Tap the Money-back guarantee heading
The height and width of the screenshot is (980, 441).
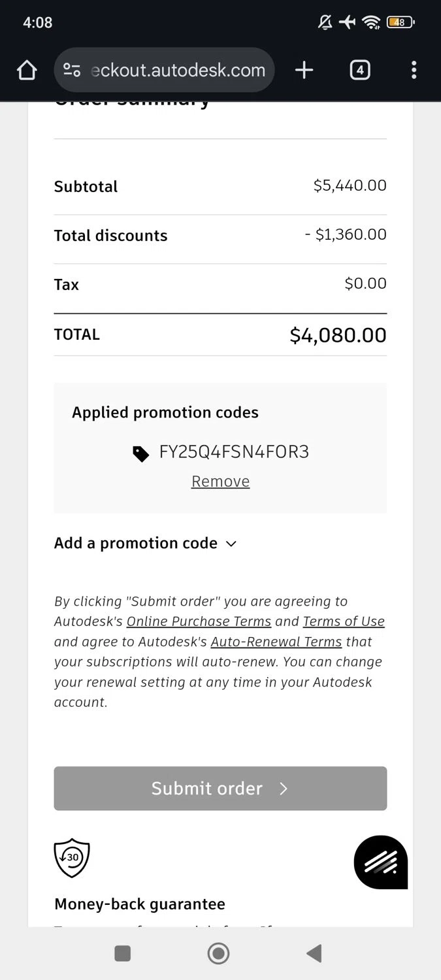140,904
